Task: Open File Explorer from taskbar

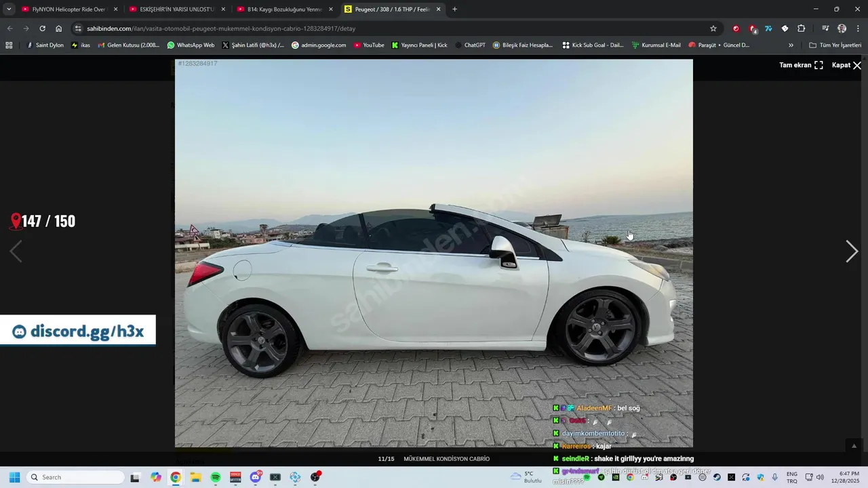Action: pyautogui.click(x=195, y=477)
